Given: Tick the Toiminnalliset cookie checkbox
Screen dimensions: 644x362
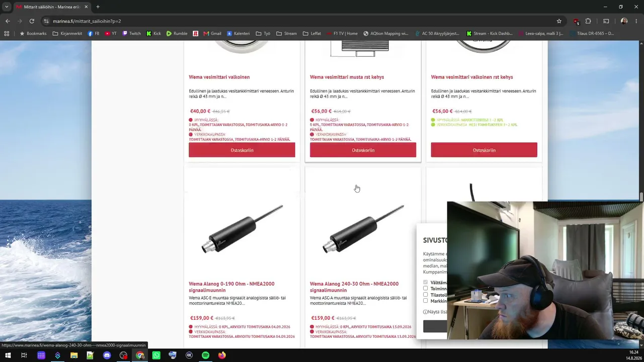Looking at the screenshot, I should coord(426,289).
